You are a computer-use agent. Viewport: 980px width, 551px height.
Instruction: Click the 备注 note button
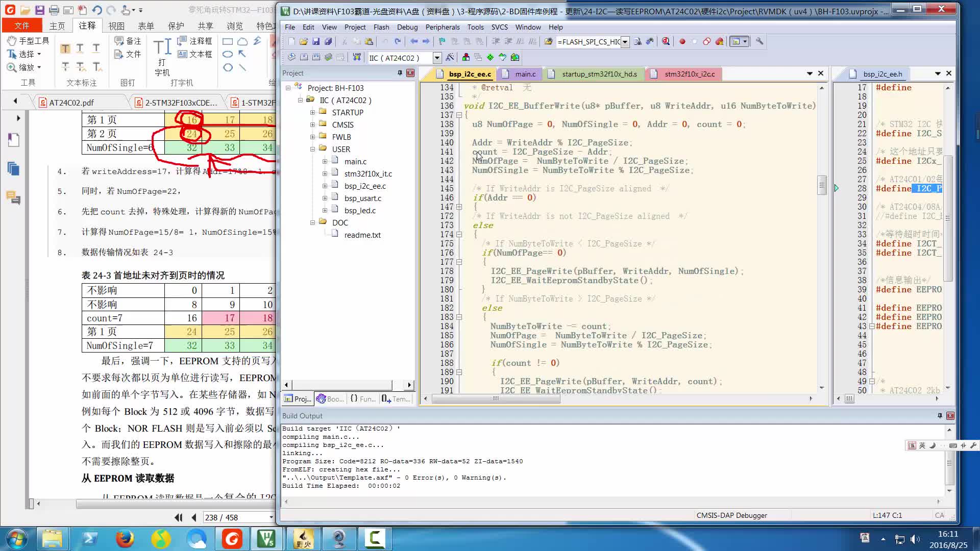coord(128,41)
